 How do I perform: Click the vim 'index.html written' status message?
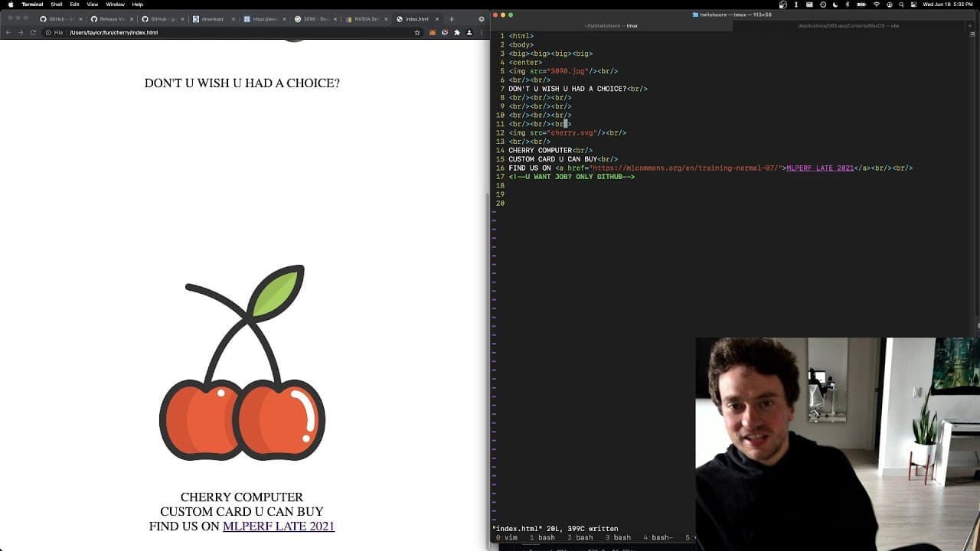point(555,529)
